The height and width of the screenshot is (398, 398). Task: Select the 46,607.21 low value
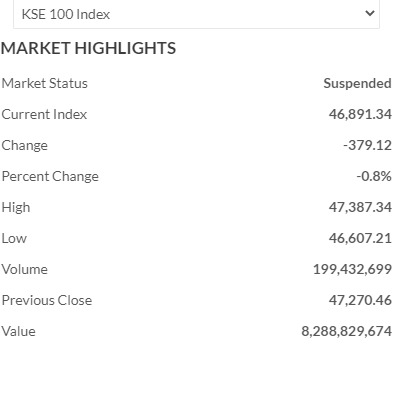tap(360, 238)
